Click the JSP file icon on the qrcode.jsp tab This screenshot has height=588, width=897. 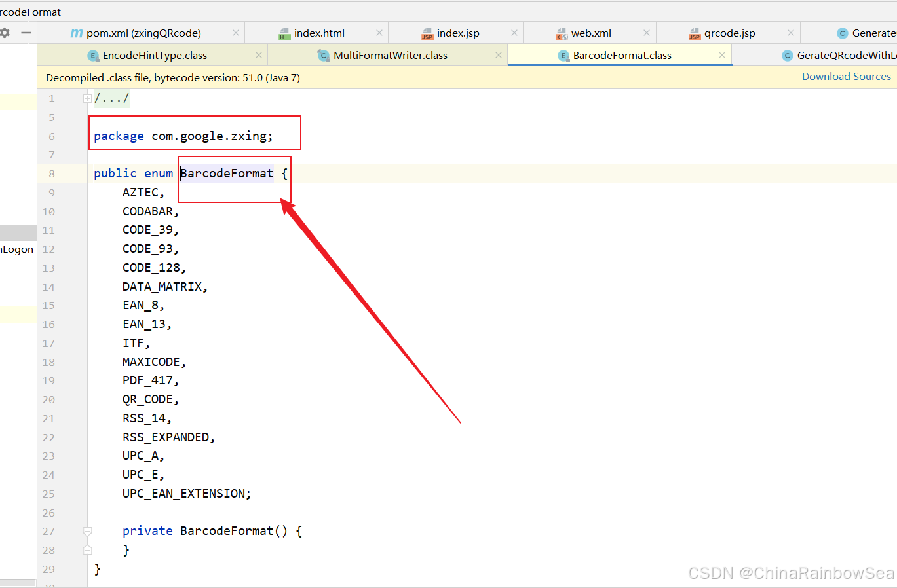pyautogui.click(x=695, y=33)
